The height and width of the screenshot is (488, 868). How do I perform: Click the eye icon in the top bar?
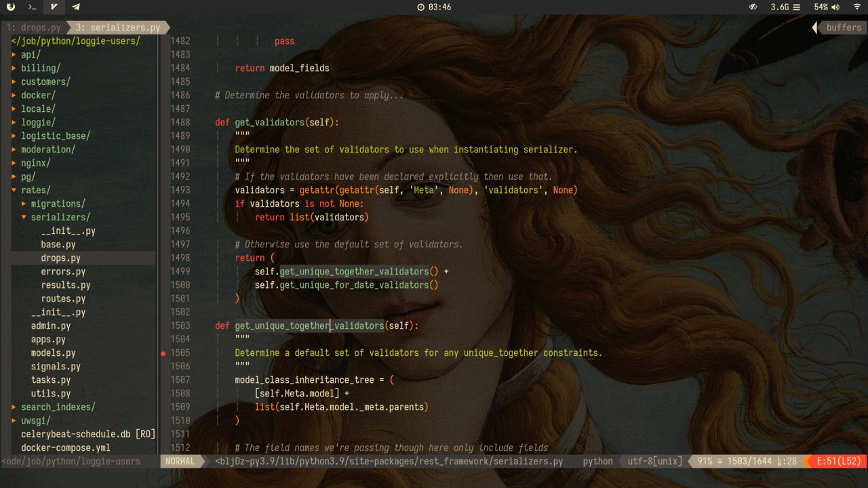pos(753,7)
